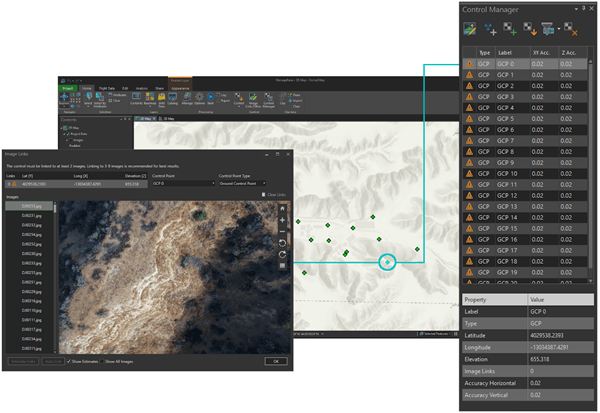Screen dimensions: 600x413
Task: Open the Project ribbon tab
Action: 68,88
